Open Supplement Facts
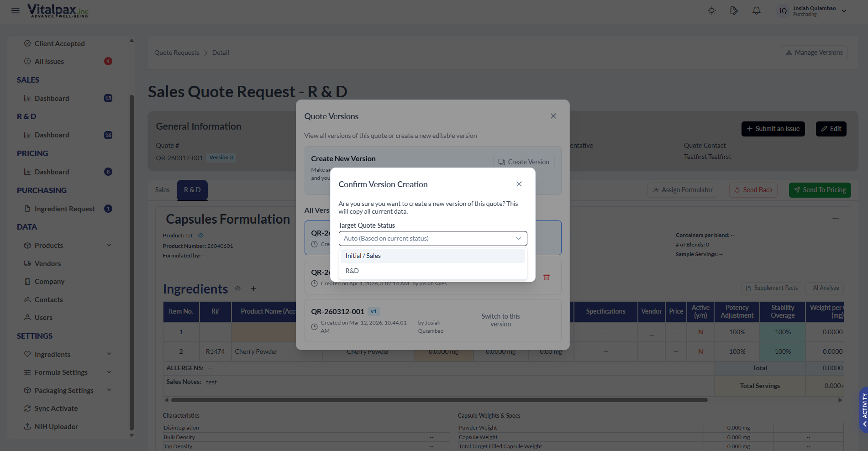The height and width of the screenshot is (451, 868). tap(772, 288)
